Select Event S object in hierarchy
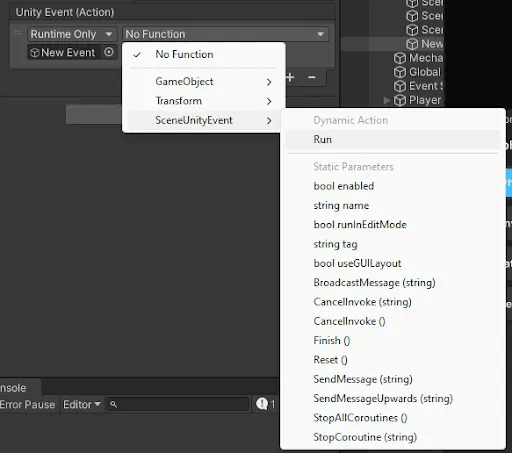 (x=426, y=86)
